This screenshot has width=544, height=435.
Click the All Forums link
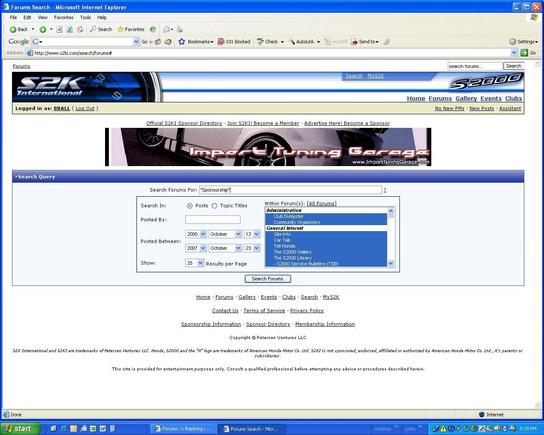coord(321,204)
